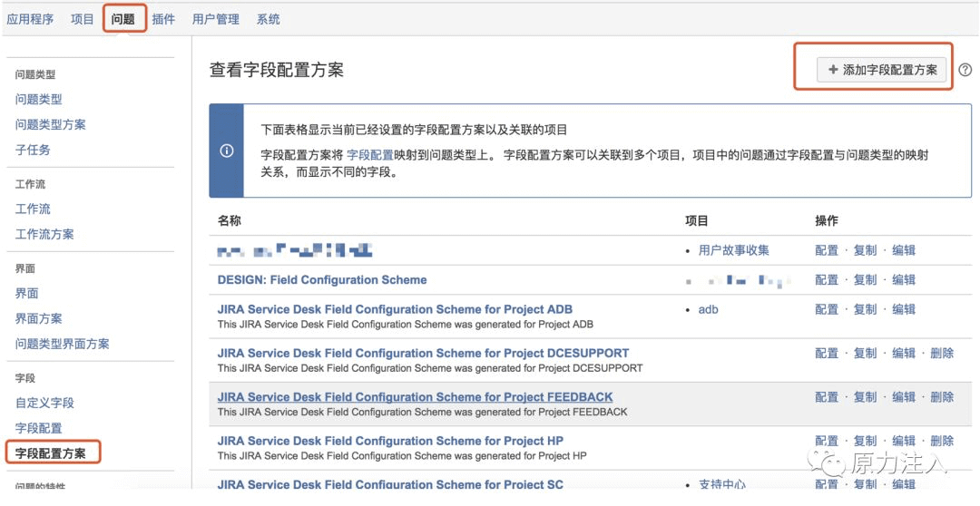This screenshot has height=506, width=980.
Task: Click 编辑 for the DESIGN scheme
Action: pyautogui.click(x=904, y=280)
